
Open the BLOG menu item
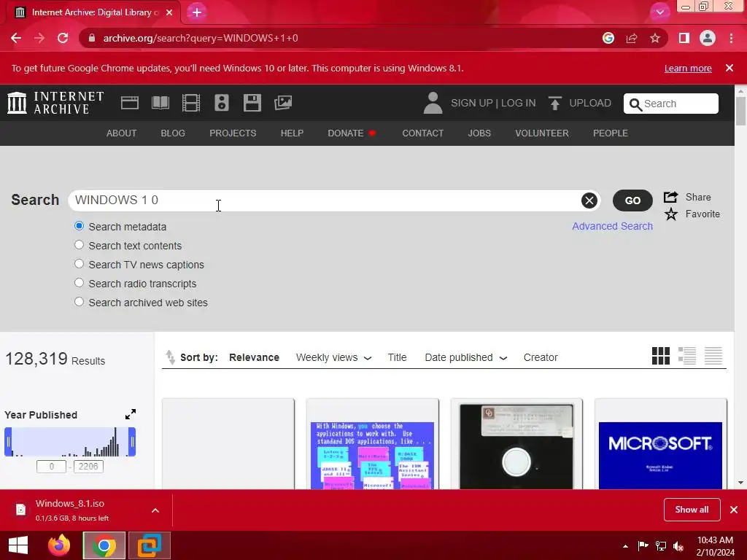point(173,133)
